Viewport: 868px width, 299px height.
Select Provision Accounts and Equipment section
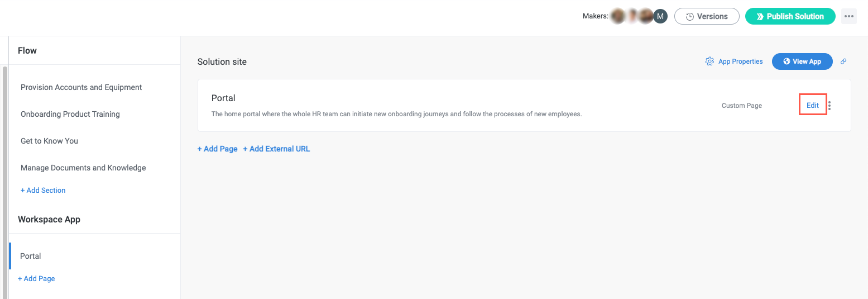coord(81,87)
